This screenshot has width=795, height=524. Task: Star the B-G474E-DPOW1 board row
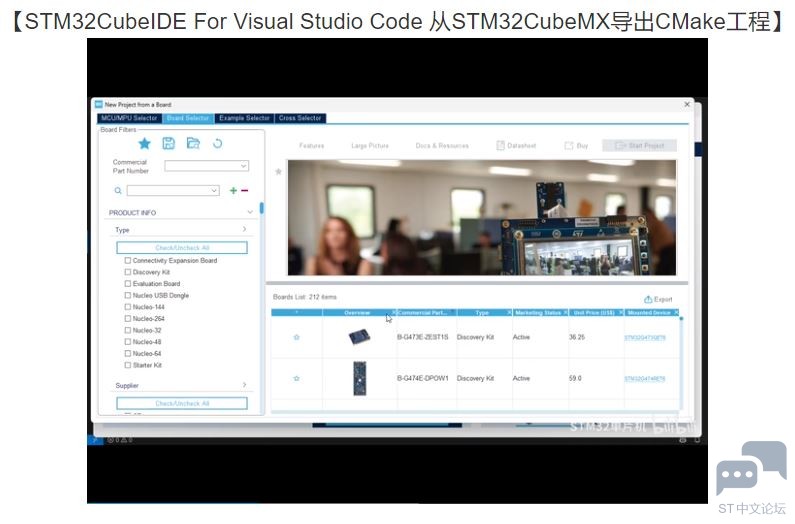click(x=296, y=378)
